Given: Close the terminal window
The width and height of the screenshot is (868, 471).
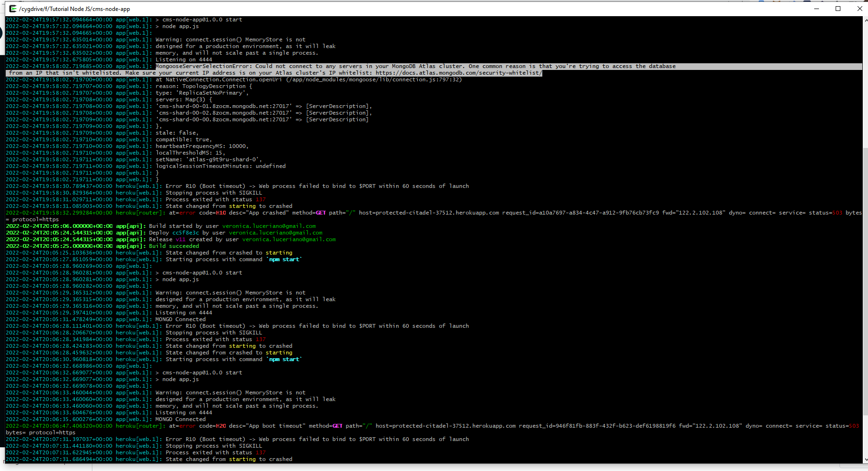Looking at the screenshot, I should pyautogui.click(x=859, y=9).
